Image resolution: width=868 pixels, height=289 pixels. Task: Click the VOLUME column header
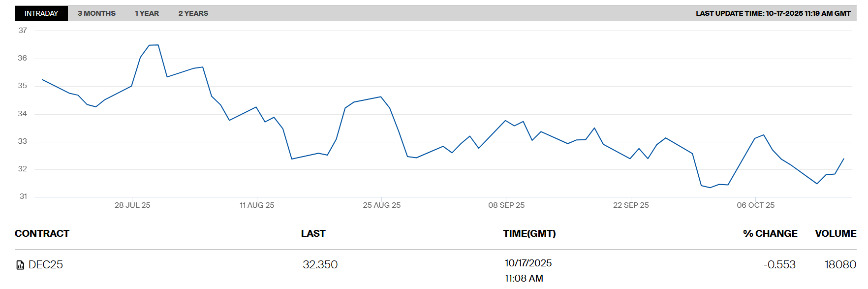tap(835, 233)
